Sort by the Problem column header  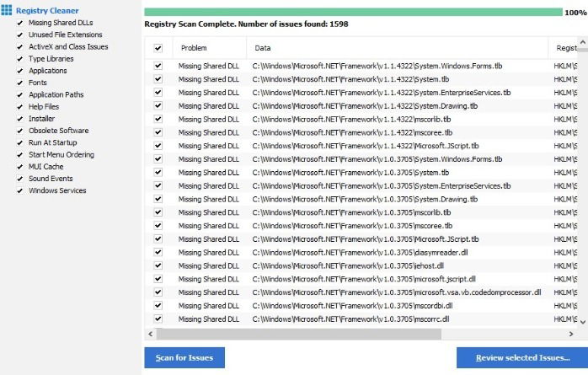[210, 48]
